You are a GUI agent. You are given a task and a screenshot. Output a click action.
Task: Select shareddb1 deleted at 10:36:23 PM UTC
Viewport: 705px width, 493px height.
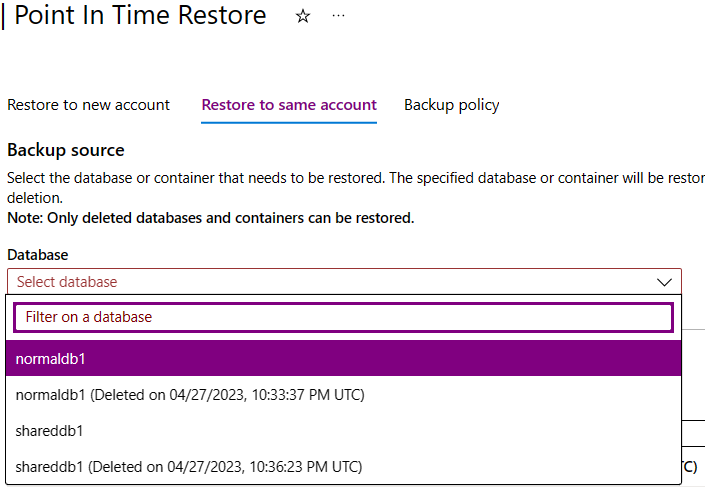pyautogui.click(x=189, y=466)
